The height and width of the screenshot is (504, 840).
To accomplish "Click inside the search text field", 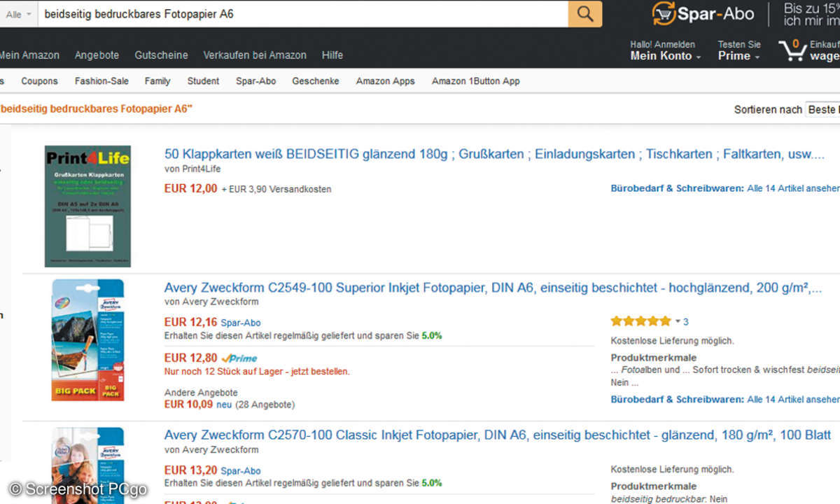I will click(x=301, y=14).
